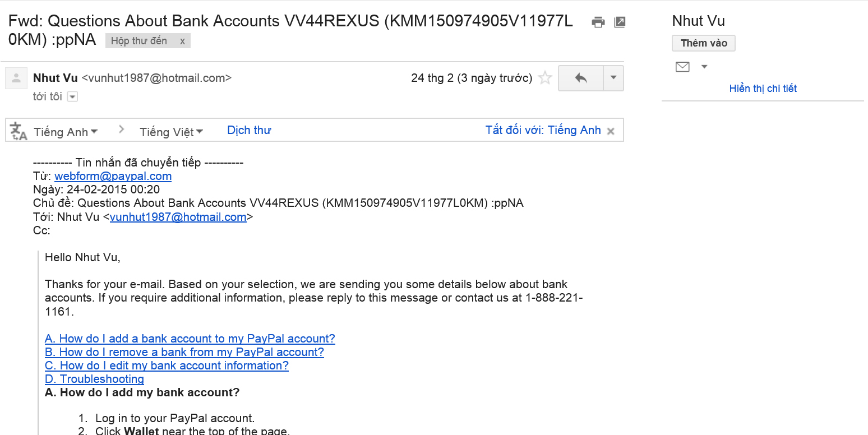Open 'Hiển thị chi tiết' contact details link

[x=763, y=89]
